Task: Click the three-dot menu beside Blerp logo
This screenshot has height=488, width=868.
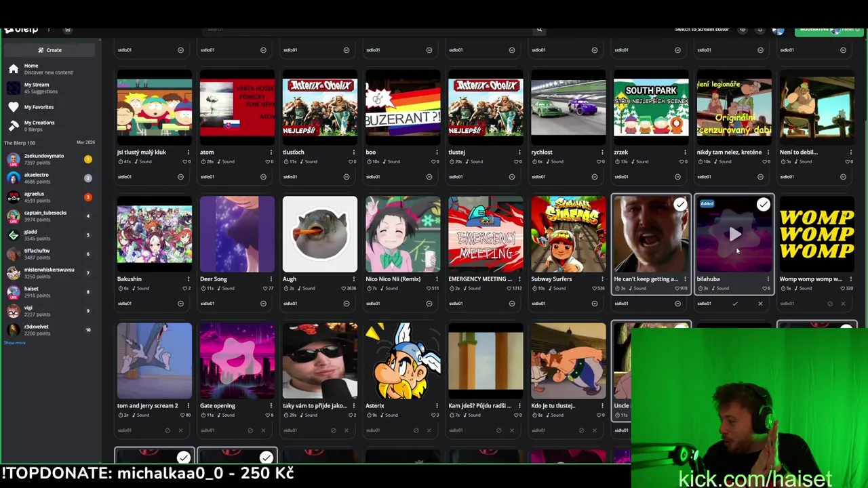Action: point(48,30)
